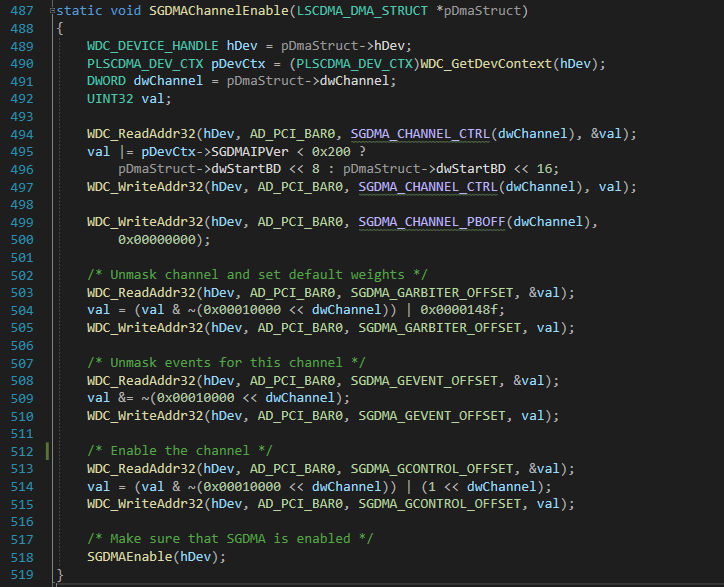The height and width of the screenshot is (587, 724).
Task: Click SGDMA_CHANNEL_CTRL macro on line 497
Action: (x=428, y=187)
